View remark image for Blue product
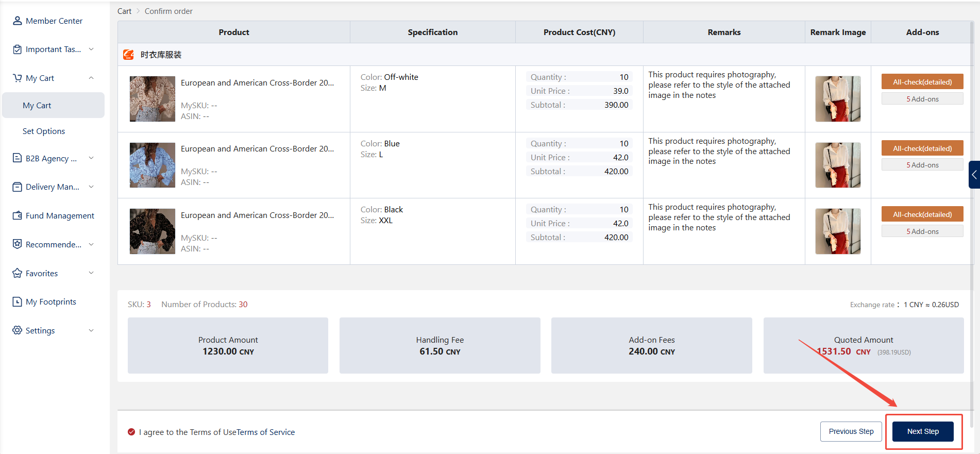This screenshot has height=454, width=980. pyautogui.click(x=838, y=165)
